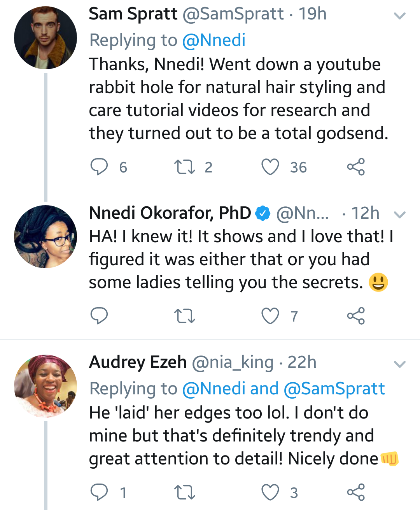The width and height of the screenshot is (420, 510).
Task: Share Audrey Ezeh's tweet
Action: (x=356, y=492)
